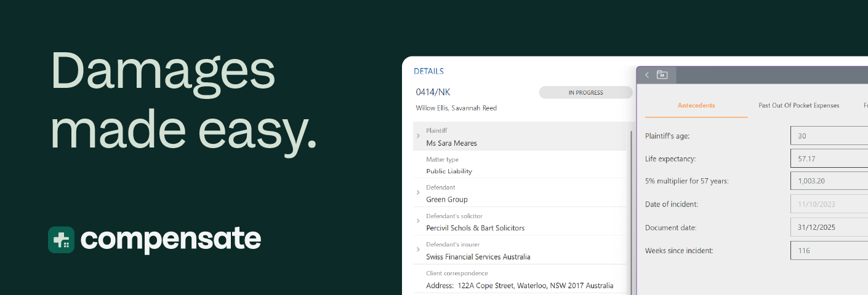
Task: Click the IN PROGRESS status badge
Action: (x=585, y=93)
